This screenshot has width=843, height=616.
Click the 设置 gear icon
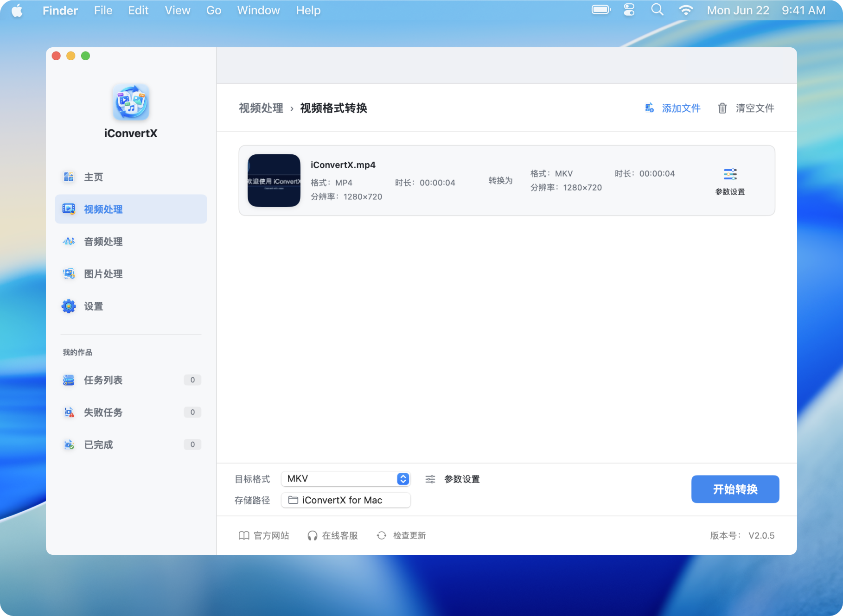point(69,306)
